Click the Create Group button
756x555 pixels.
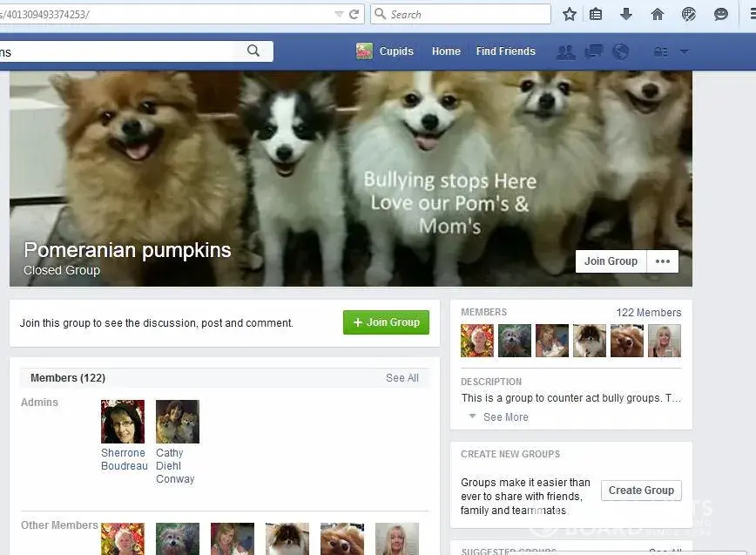click(x=641, y=491)
